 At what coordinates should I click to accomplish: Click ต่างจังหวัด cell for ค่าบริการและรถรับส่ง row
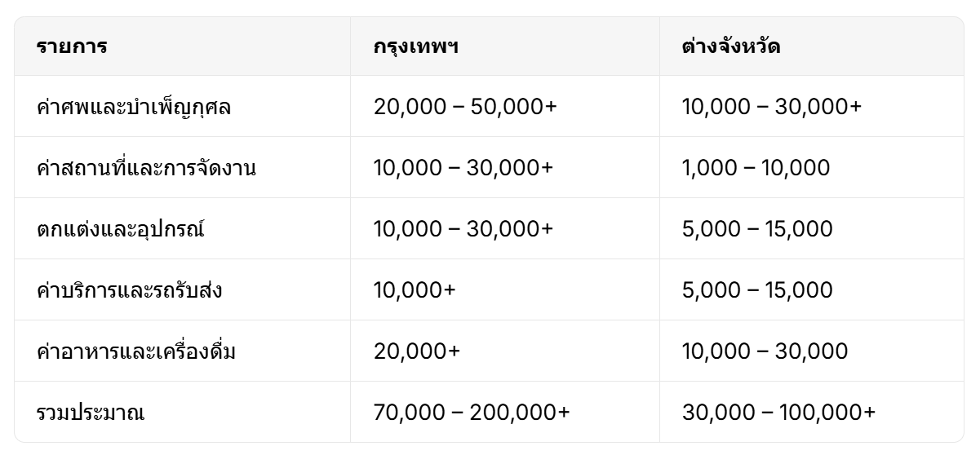(x=757, y=290)
